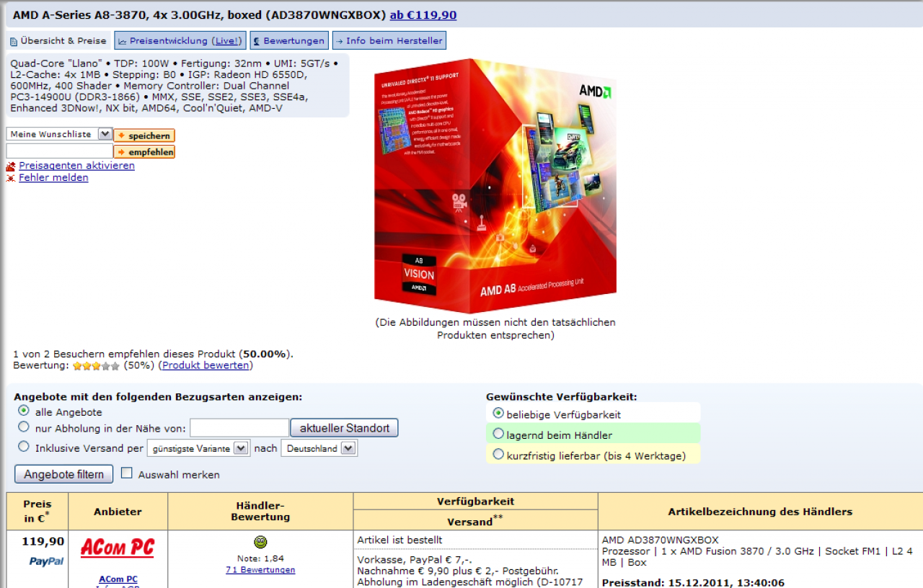Screen dimensions: 923x588
Task: Click the arrow icon on Hersteller tab
Action: [340, 41]
